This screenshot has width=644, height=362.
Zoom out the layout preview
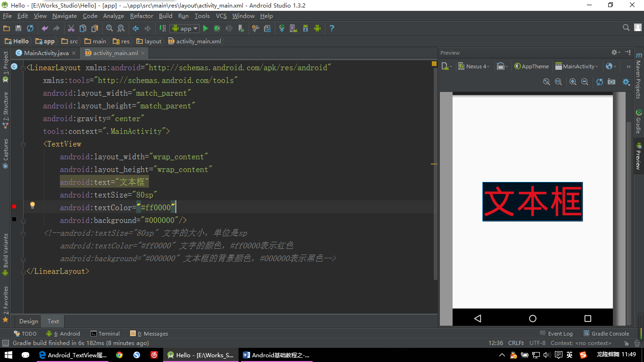pos(585,82)
